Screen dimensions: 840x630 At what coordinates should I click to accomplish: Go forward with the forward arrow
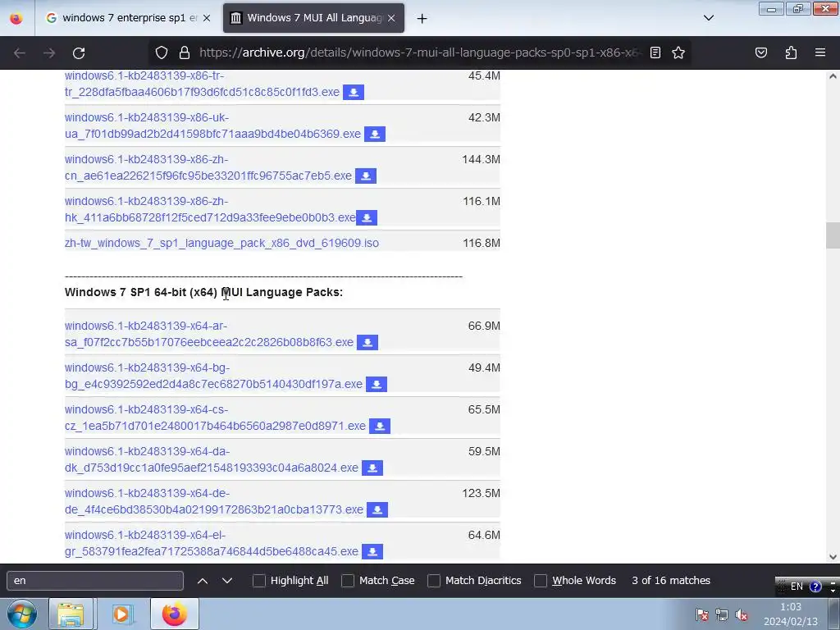tap(49, 52)
